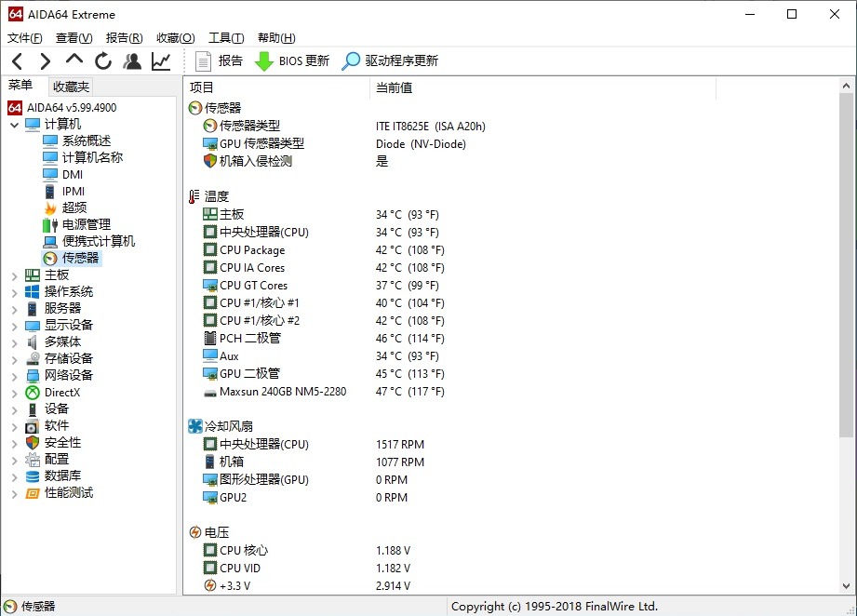The image size is (857, 616).
Task: Click the 冷却风扇 fan icon
Action: (x=195, y=426)
